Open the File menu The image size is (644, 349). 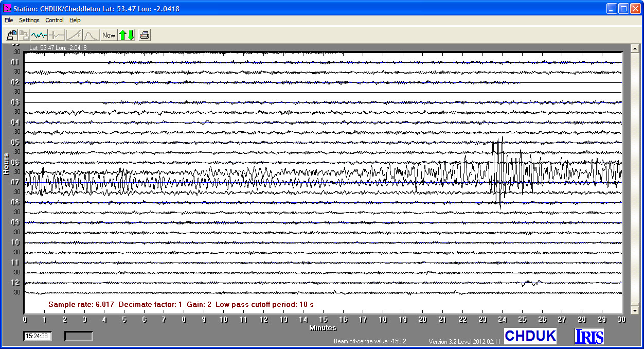click(9, 20)
